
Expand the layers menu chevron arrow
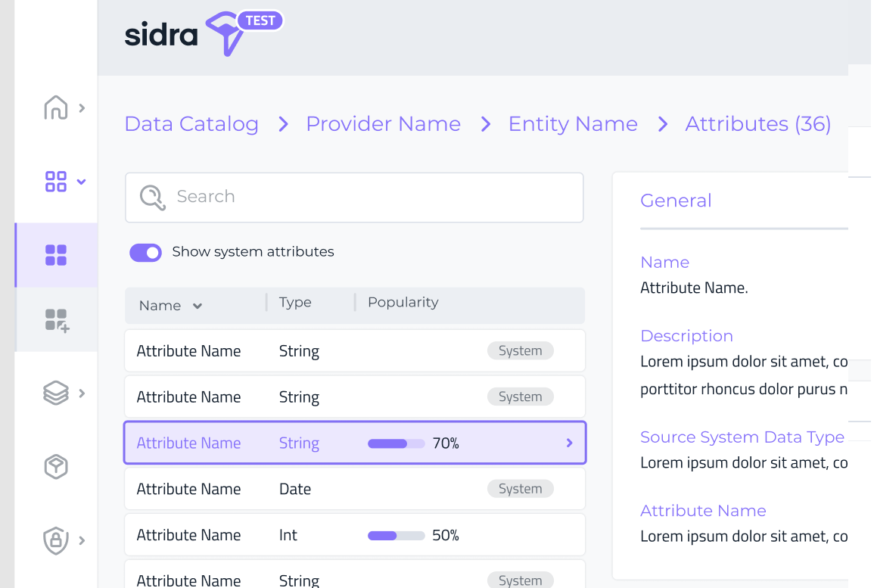click(x=82, y=393)
